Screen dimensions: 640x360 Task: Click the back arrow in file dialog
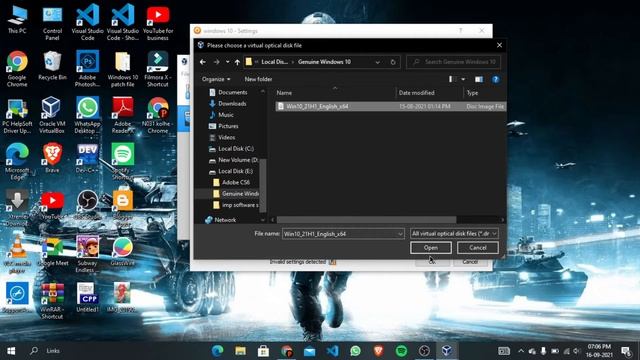(x=203, y=62)
